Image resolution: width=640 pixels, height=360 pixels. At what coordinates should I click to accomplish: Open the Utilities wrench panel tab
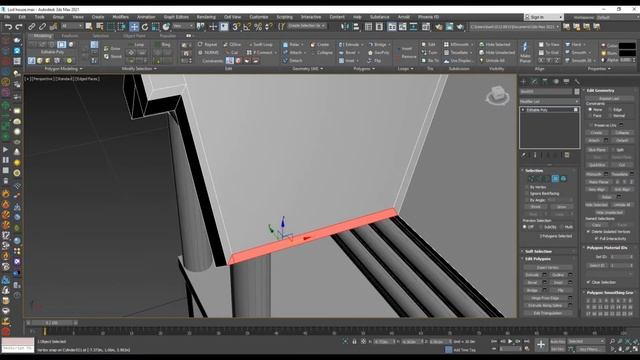click(577, 82)
